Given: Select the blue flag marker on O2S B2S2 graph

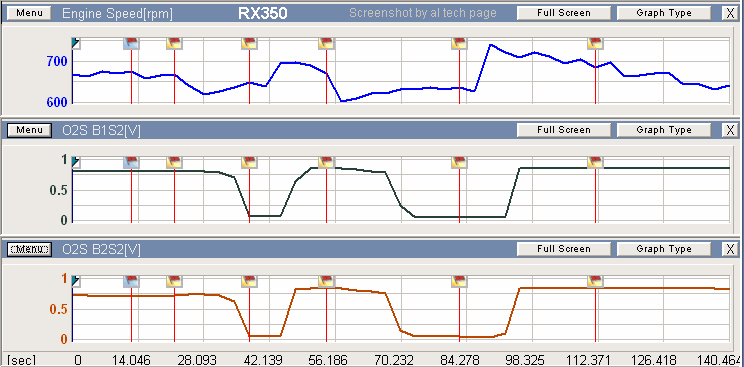Looking at the screenshot, I should tap(131, 281).
